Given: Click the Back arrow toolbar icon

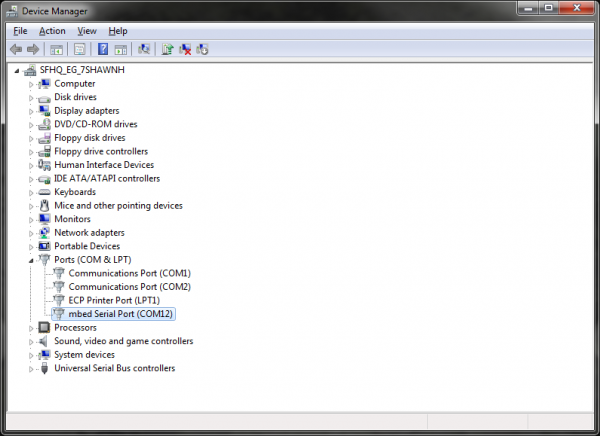Looking at the screenshot, I should pyautogui.click(x=16, y=49).
